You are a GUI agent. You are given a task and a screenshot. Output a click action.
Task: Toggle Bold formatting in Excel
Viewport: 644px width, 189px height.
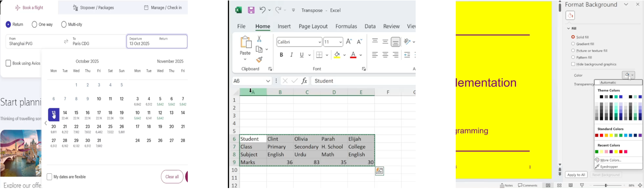281,55
